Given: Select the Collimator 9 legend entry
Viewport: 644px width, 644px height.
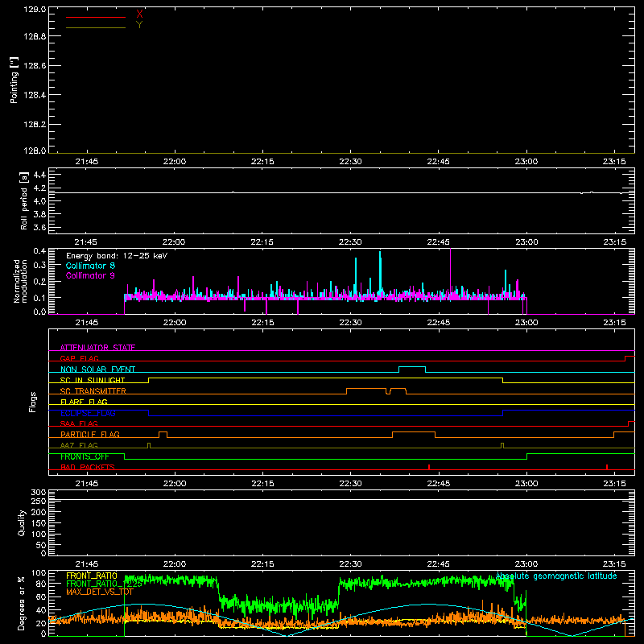Looking at the screenshot, I should 90,275.
